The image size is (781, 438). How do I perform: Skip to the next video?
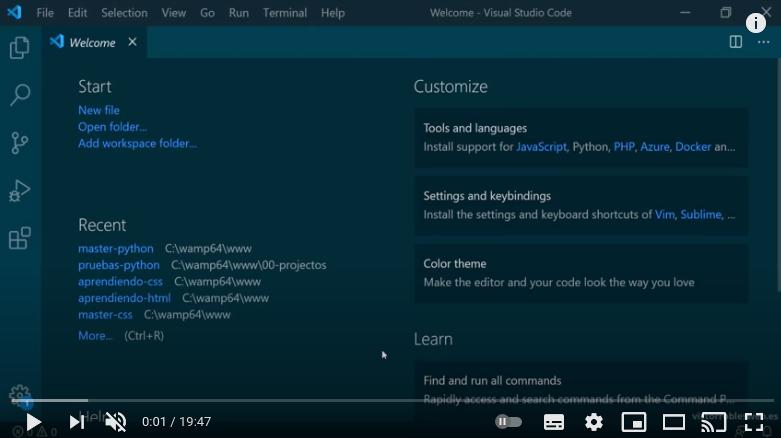76,422
